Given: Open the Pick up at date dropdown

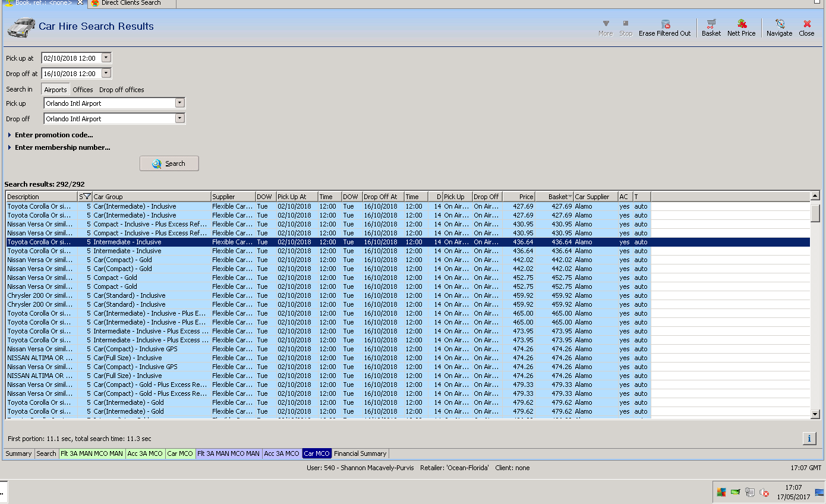Looking at the screenshot, I should 106,58.
